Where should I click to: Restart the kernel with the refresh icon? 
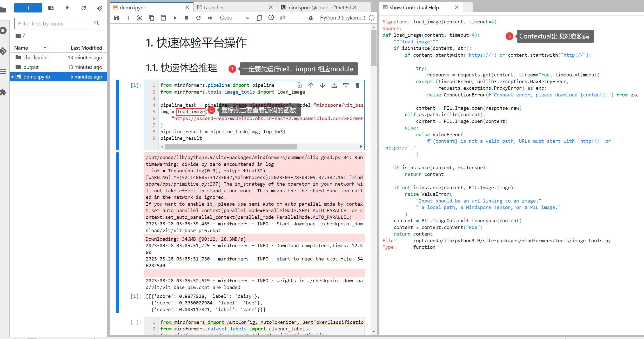pos(198,18)
